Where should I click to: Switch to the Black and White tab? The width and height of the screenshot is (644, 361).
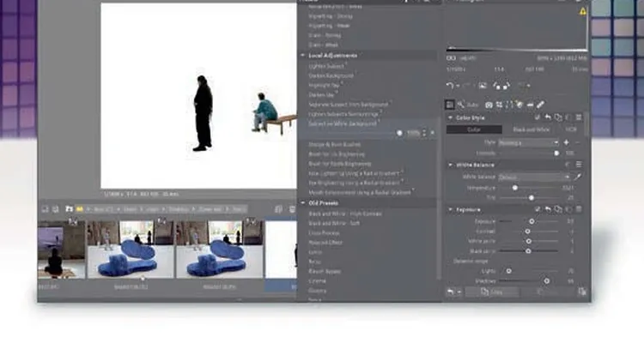[x=531, y=129]
